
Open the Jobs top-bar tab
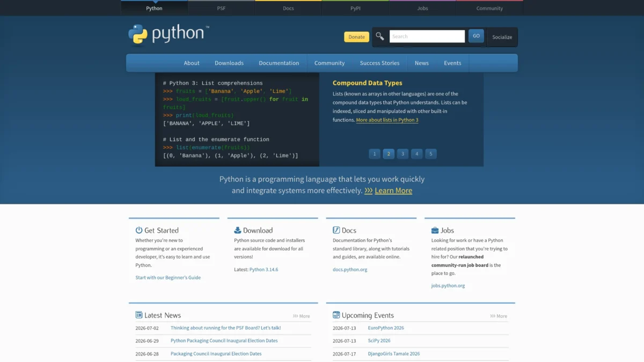coord(422,8)
